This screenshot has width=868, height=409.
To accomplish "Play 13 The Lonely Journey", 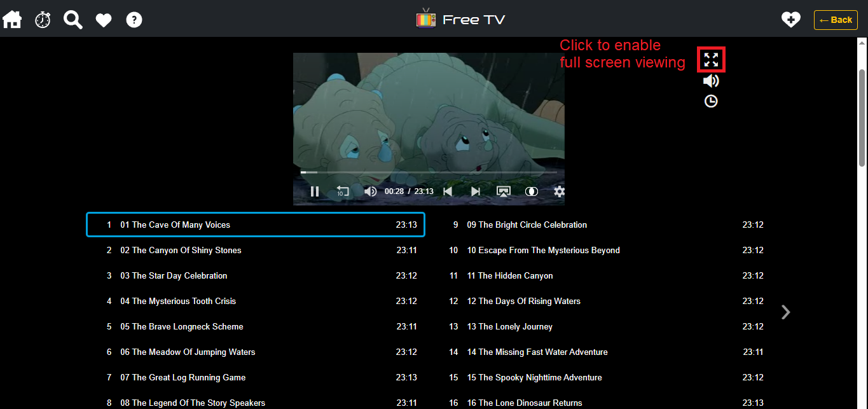I will coord(602,326).
